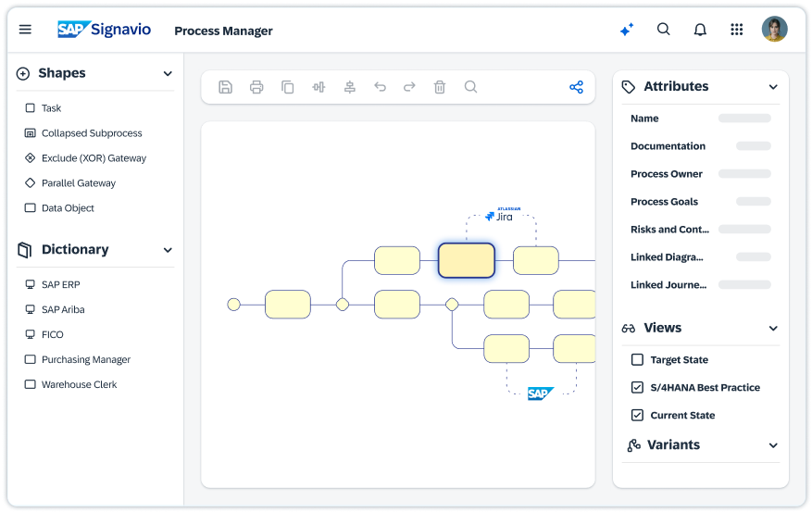The height and width of the screenshot is (512, 812).
Task: Share the diagram via share icon
Action: click(x=576, y=87)
